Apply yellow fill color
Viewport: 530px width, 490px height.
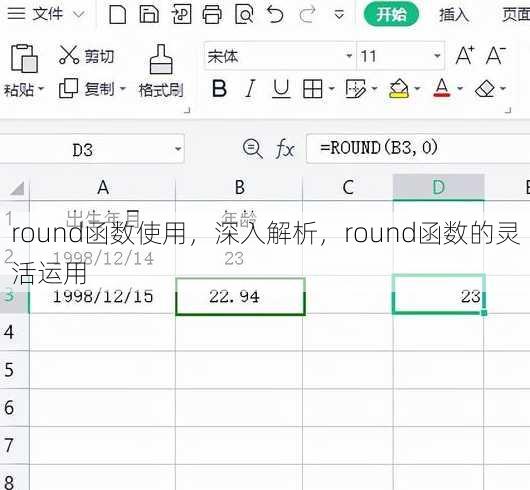[399, 89]
